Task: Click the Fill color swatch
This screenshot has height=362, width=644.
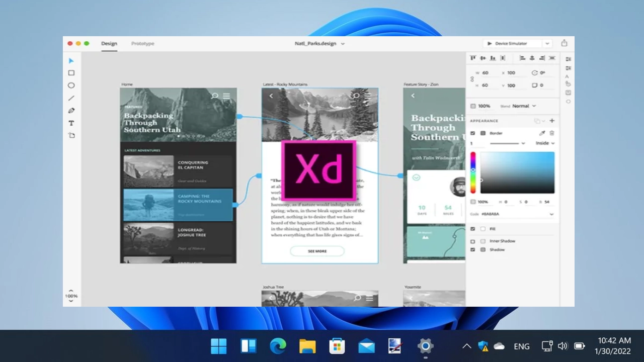Action: 483,229
